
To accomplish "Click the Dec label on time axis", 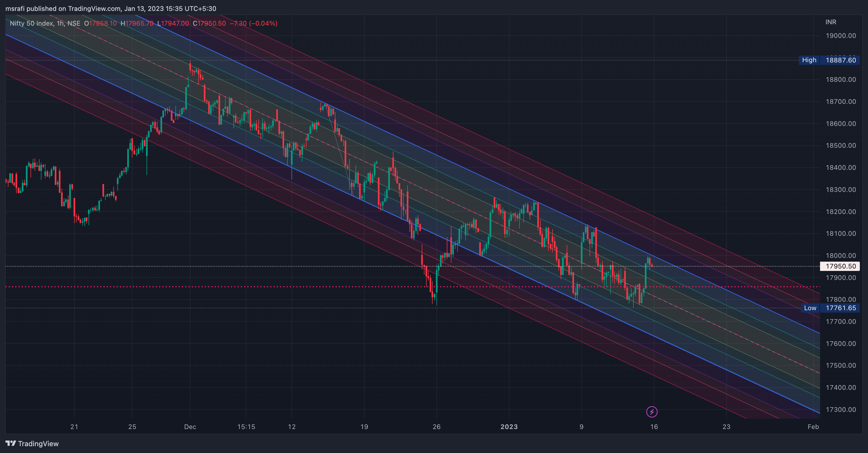I will tap(190, 427).
